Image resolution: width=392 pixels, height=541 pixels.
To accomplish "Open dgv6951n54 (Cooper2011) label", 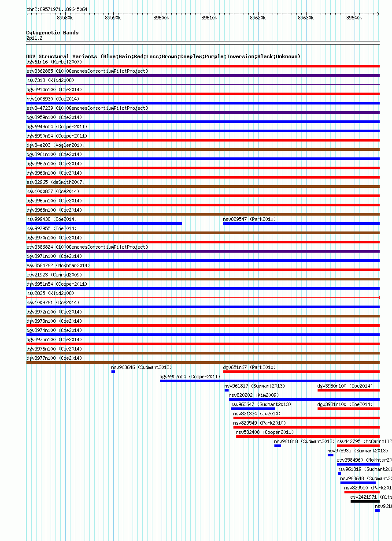I will [x=57, y=284].
